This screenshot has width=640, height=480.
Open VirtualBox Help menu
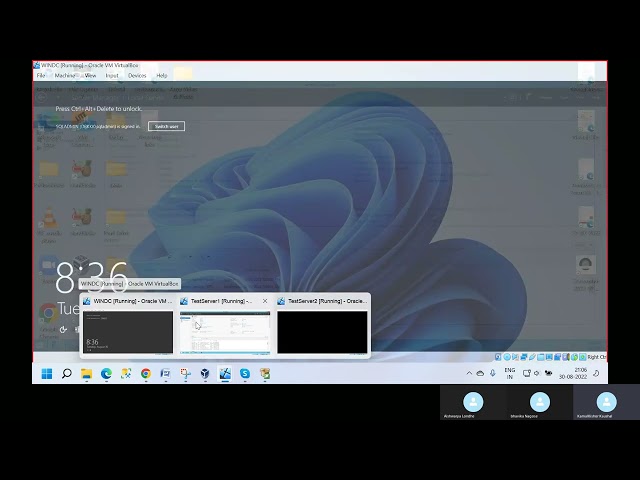162,76
